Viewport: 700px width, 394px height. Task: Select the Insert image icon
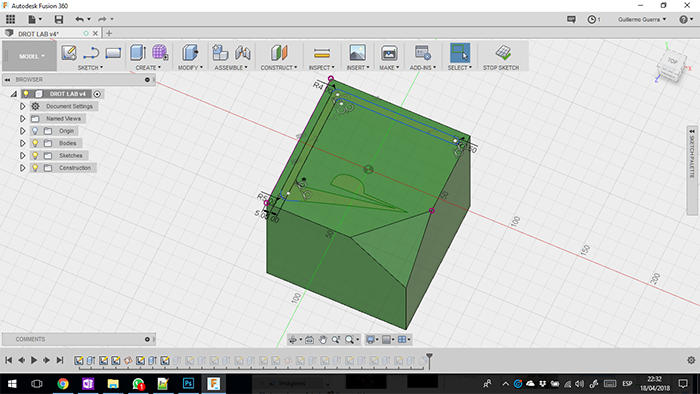pos(358,53)
